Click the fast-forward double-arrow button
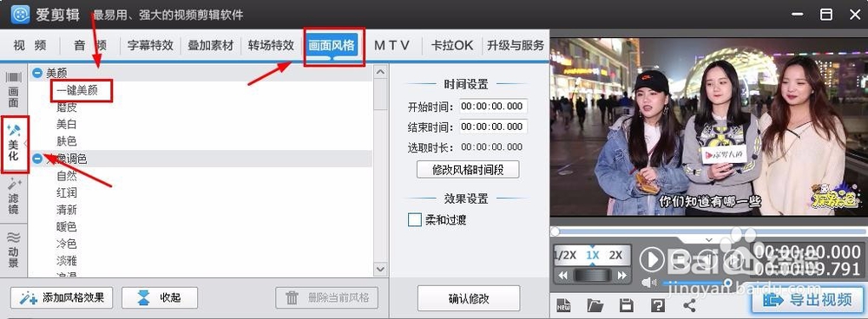The width and height of the screenshot is (868, 319). (622, 276)
